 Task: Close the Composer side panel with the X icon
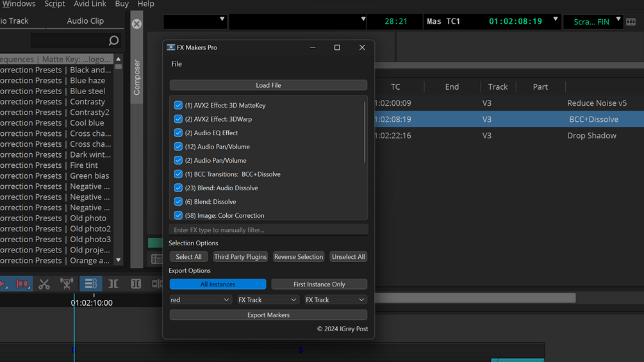click(136, 24)
